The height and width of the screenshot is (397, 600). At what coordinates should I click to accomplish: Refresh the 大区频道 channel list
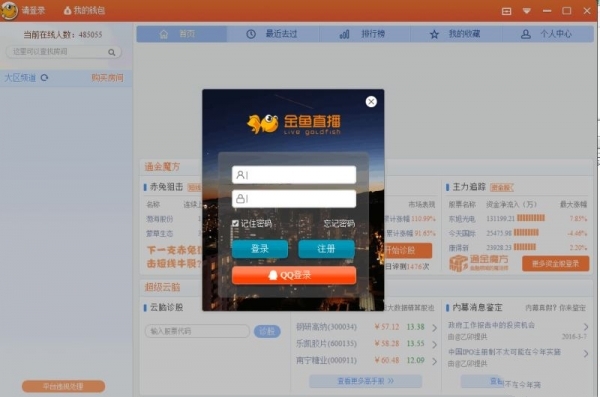pos(44,78)
